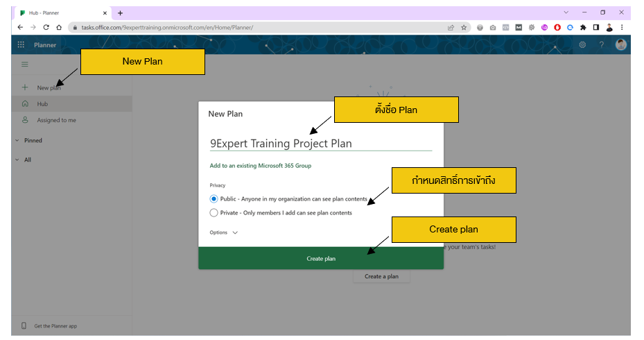Viewport: 644px width, 340px height.
Task: Collapse the sidebar with hamburger icon
Action: point(25,65)
